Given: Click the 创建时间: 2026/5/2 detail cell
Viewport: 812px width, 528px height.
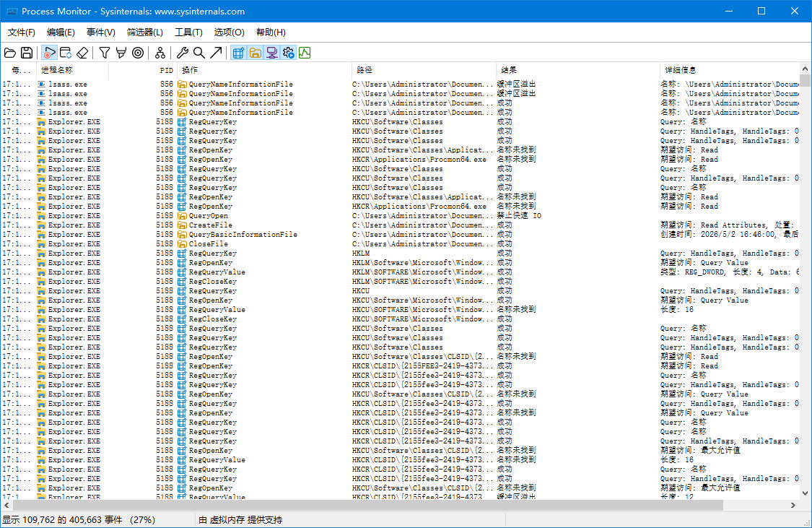Looking at the screenshot, I should click(730, 234).
